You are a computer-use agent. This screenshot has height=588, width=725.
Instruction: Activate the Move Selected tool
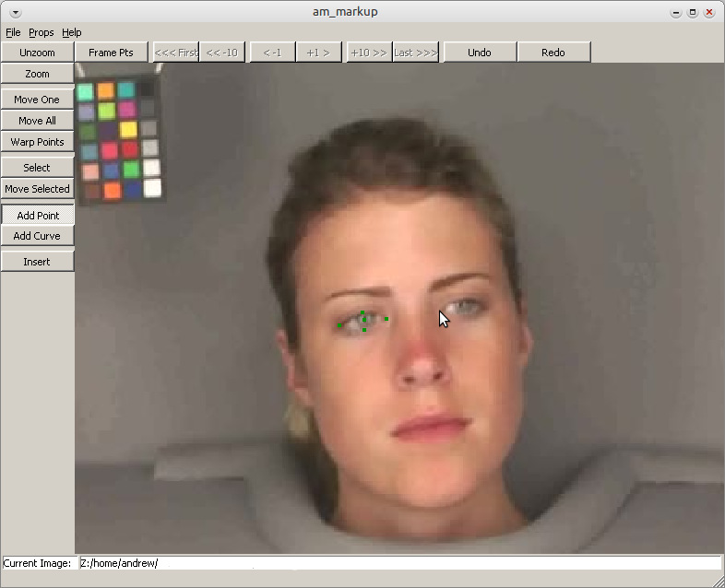coord(37,189)
